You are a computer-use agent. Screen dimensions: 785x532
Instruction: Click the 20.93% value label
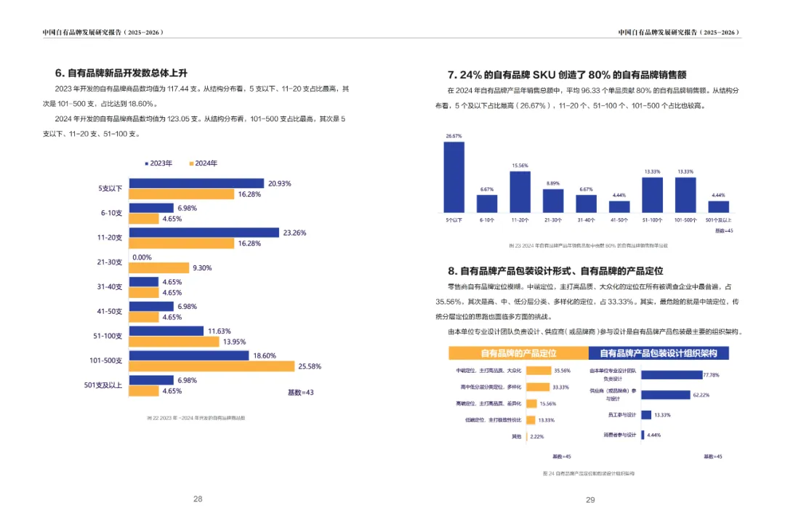pos(279,184)
